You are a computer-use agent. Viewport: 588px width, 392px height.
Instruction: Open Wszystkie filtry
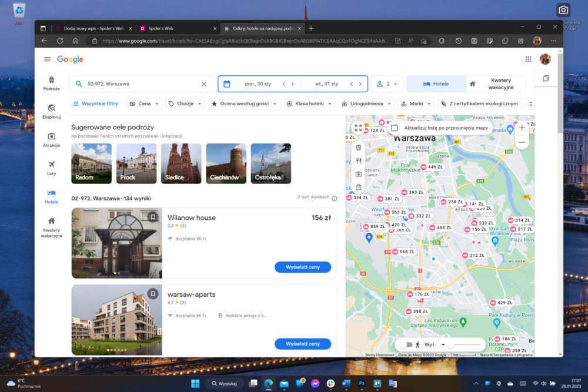[x=96, y=104]
